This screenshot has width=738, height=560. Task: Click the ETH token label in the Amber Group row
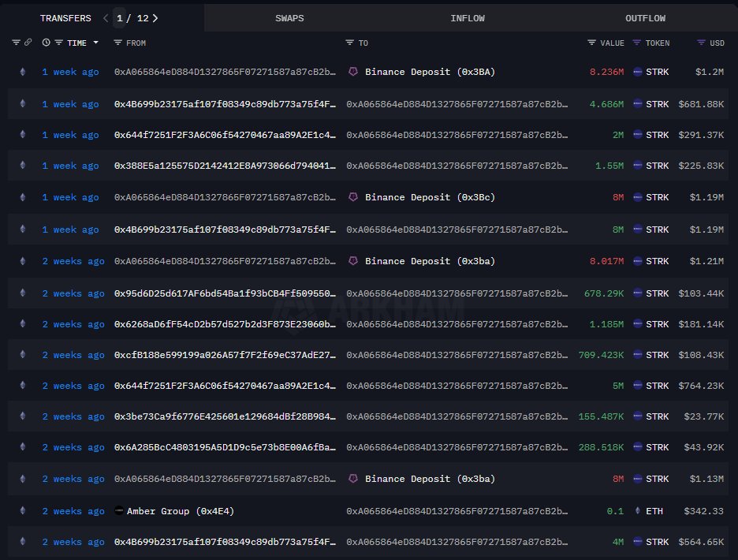coord(654,510)
